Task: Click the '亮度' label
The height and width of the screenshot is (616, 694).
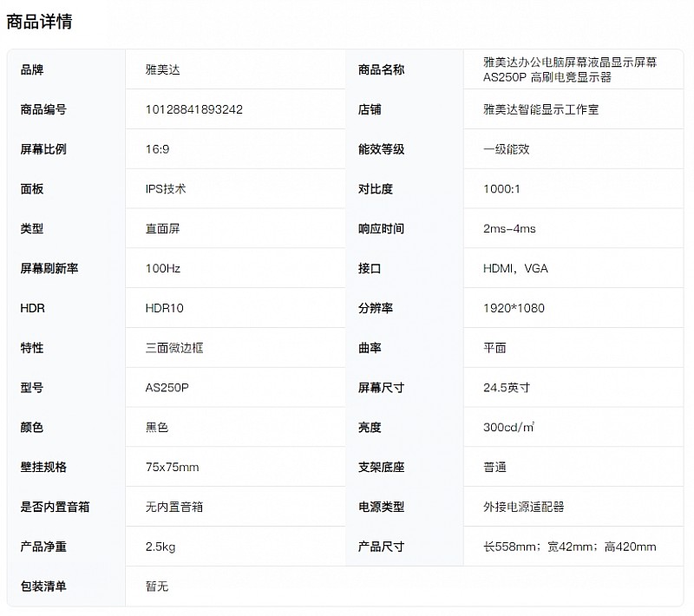Action: 370,428
